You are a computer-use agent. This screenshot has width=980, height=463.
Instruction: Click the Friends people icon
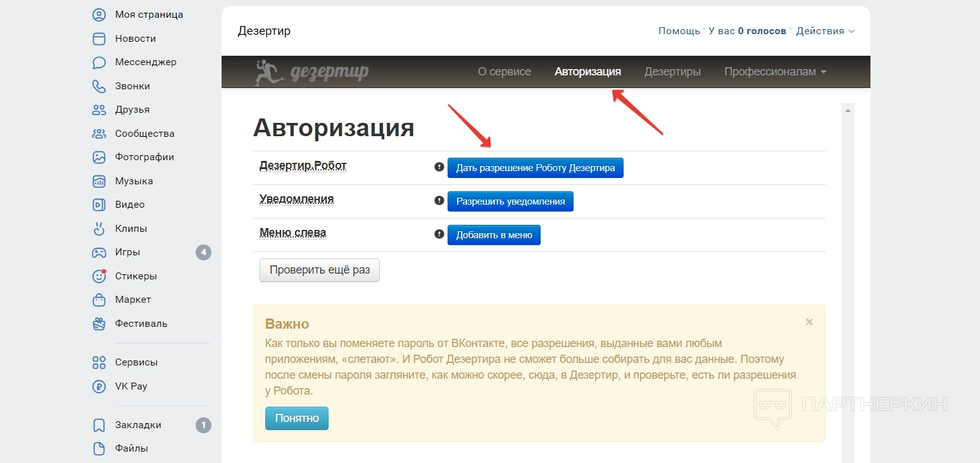click(99, 110)
